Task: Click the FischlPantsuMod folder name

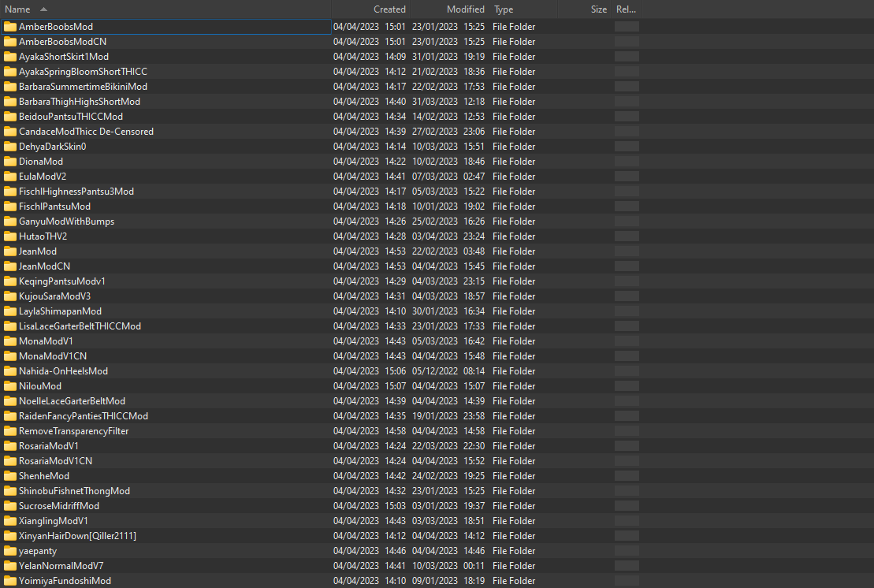Action: pyautogui.click(x=54, y=207)
